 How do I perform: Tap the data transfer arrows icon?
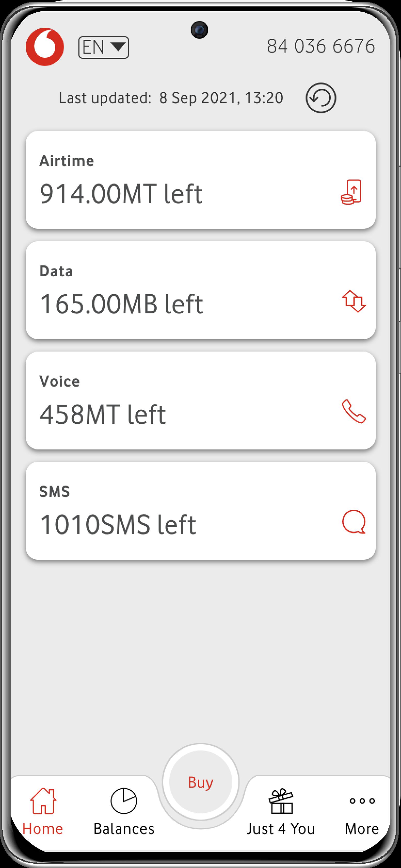click(354, 301)
